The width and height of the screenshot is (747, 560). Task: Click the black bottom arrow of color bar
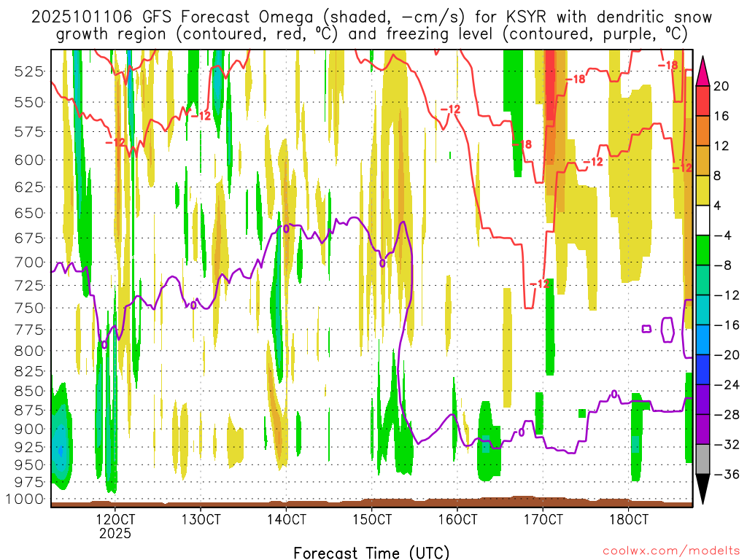pos(703,489)
